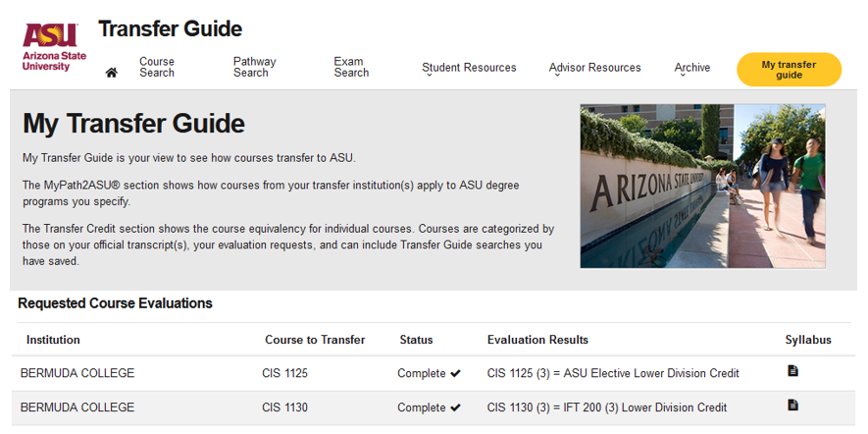Click the home icon in navigation
Screen dimensions: 868x434
coord(111,73)
